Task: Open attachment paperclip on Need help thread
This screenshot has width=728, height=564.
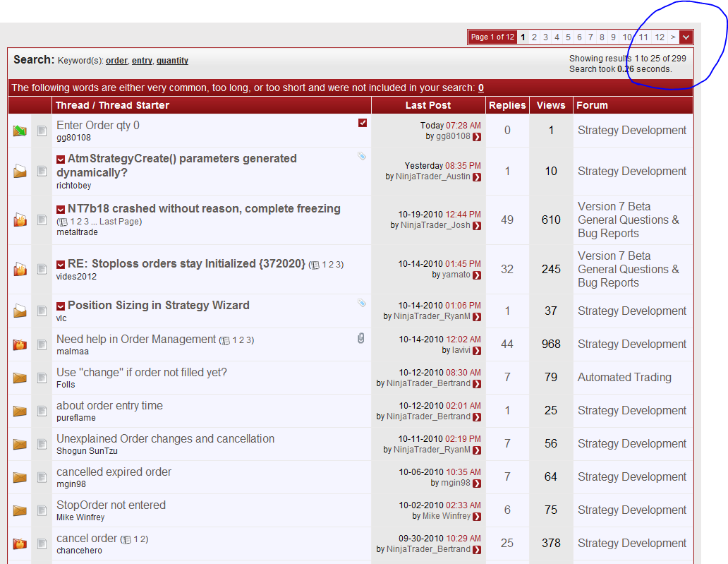Action: tap(360, 338)
